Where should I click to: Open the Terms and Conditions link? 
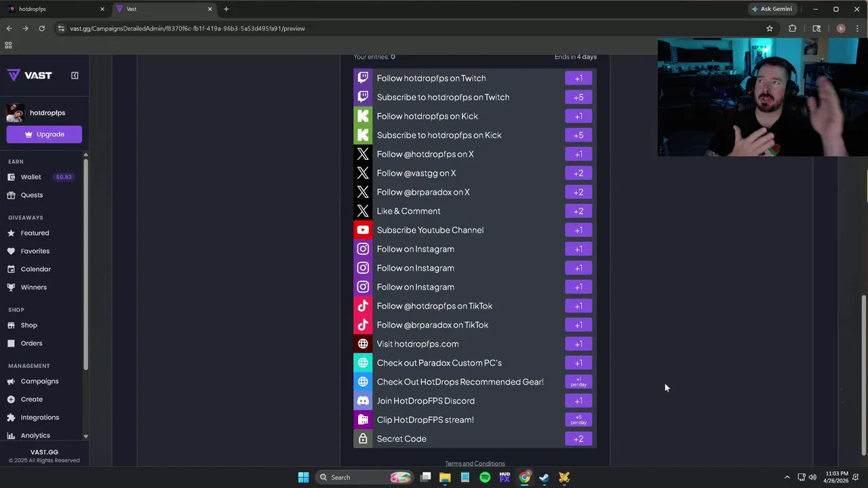pyautogui.click(x=475, y=464)
